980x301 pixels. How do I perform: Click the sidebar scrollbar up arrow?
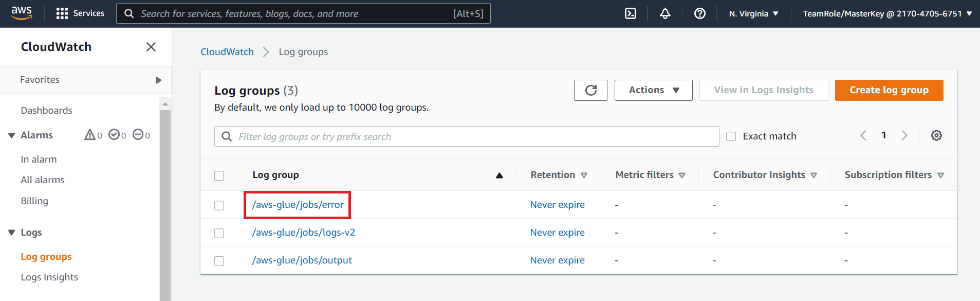[x=165, y=103]
